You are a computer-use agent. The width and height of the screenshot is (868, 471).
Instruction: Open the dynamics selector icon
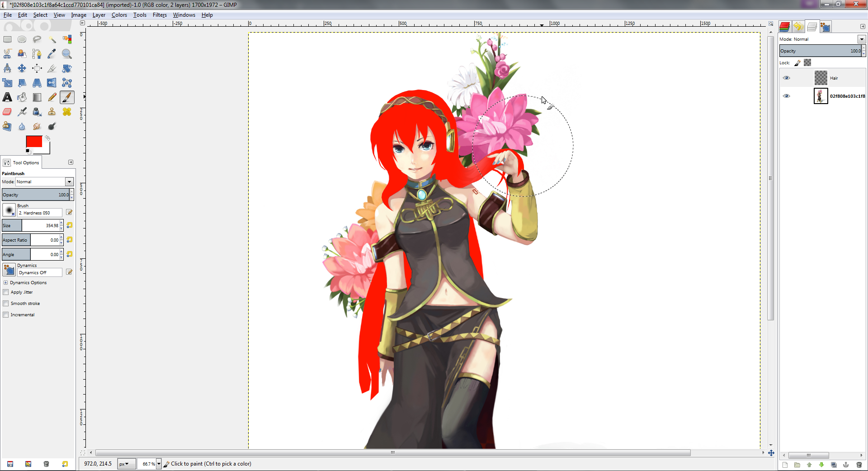(9, 270)
